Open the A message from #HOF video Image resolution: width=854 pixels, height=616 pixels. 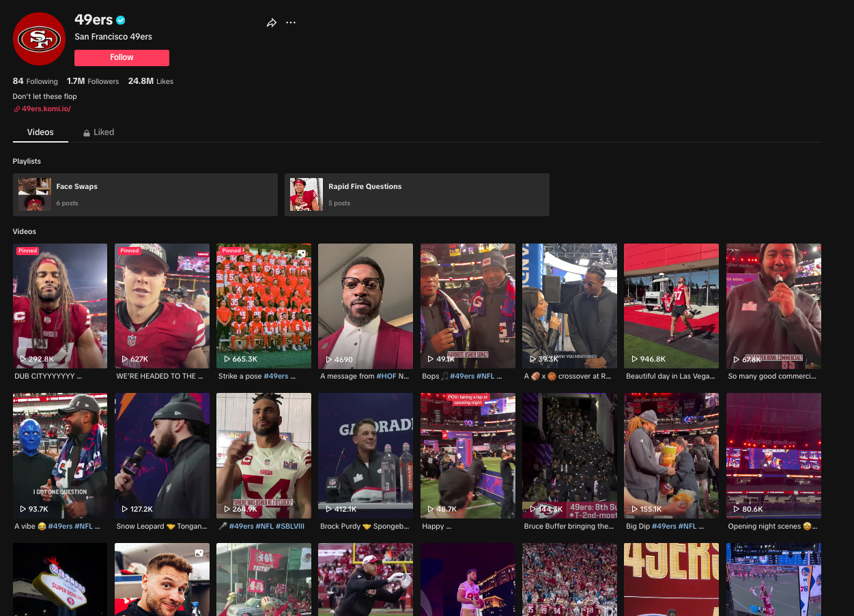pyautogui.click(x=365, y=306)
